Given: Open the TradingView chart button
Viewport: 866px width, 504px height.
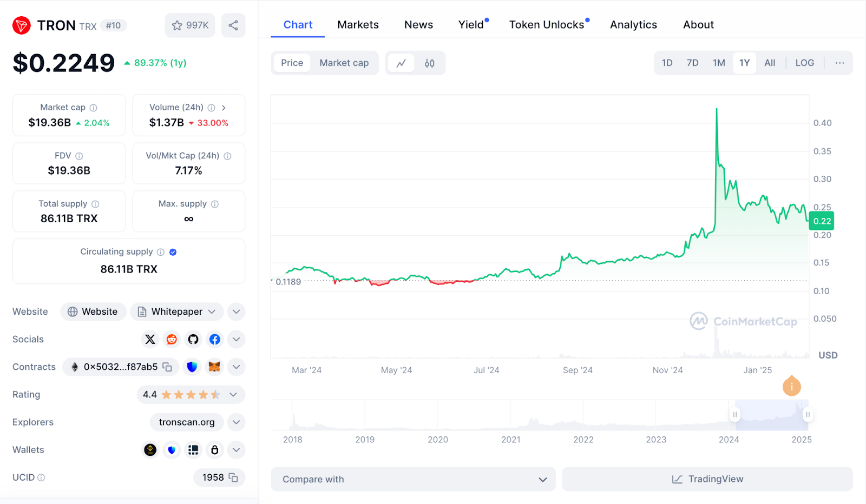Looking at the screenshot, I should (x=707, y=479).
